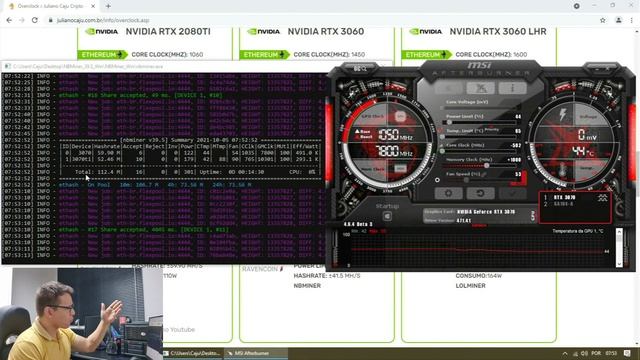Open the Windows notification center icon
The image size is (640, 360).
[627, 353]
